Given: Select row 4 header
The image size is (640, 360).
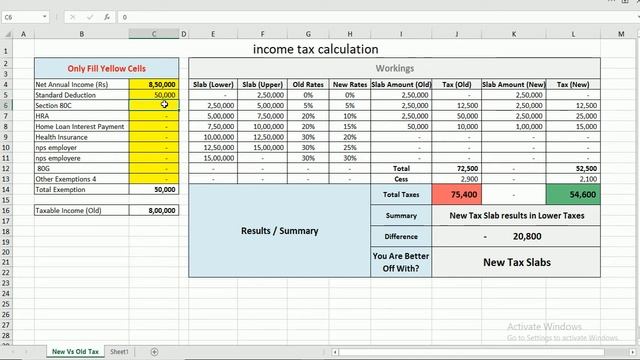Looking at the screenshot, I should (6, 84).
